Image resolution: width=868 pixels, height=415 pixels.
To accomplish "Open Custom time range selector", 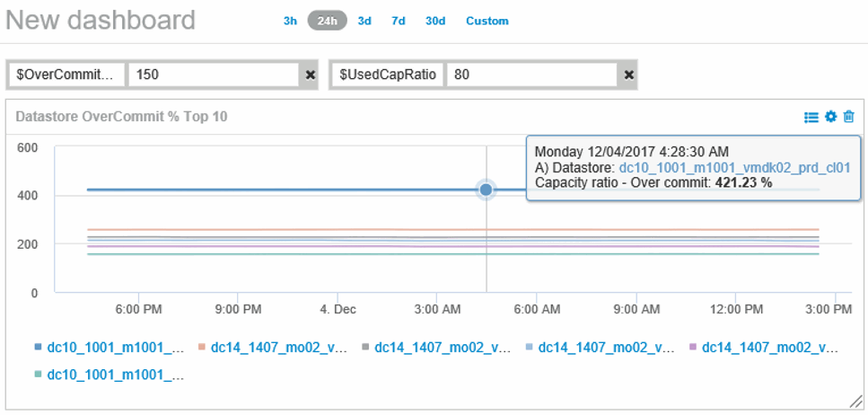I will coord(487,21).
